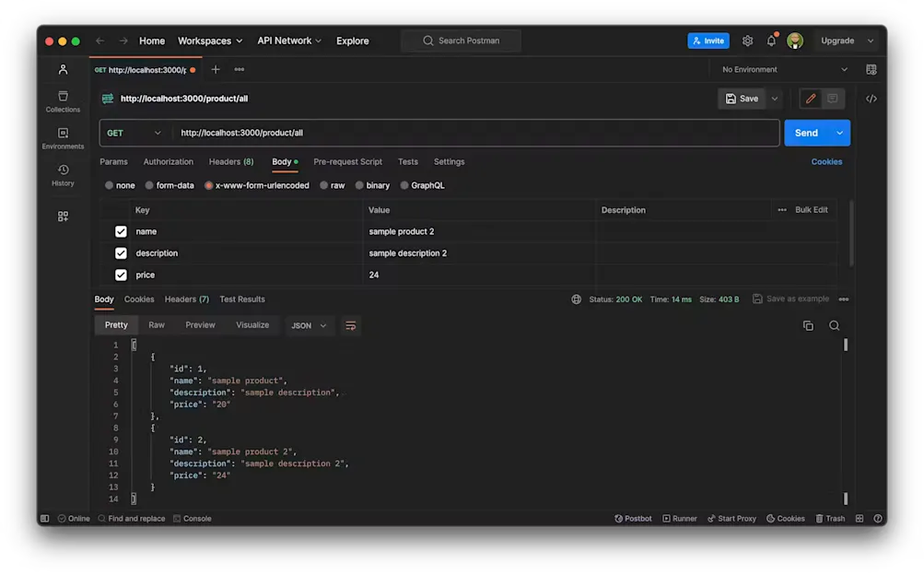Uncheck the description parameter checkbox
924x575 pixels.
pyautogui.click(x=121, y=253)
